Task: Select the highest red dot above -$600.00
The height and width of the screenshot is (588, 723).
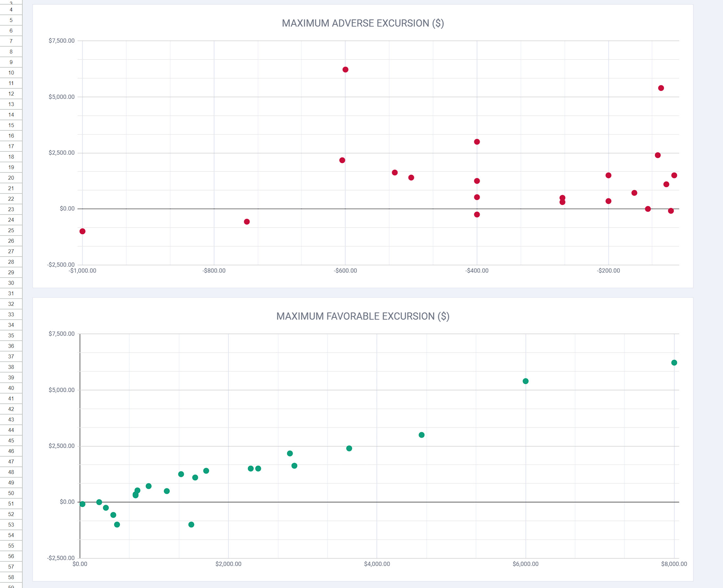Action: [x=345, y=69]
